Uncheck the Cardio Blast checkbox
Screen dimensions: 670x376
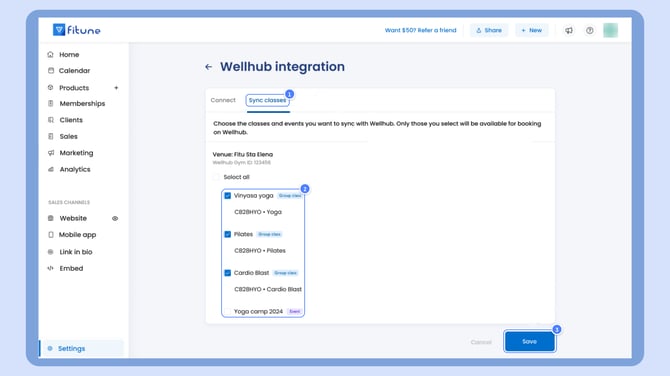click(228, 273)
